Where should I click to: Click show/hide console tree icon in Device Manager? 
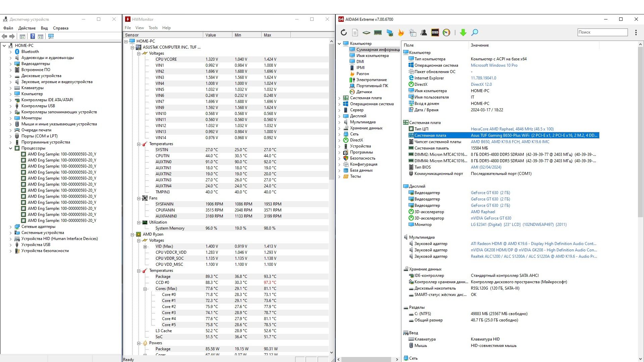(22, 36)
